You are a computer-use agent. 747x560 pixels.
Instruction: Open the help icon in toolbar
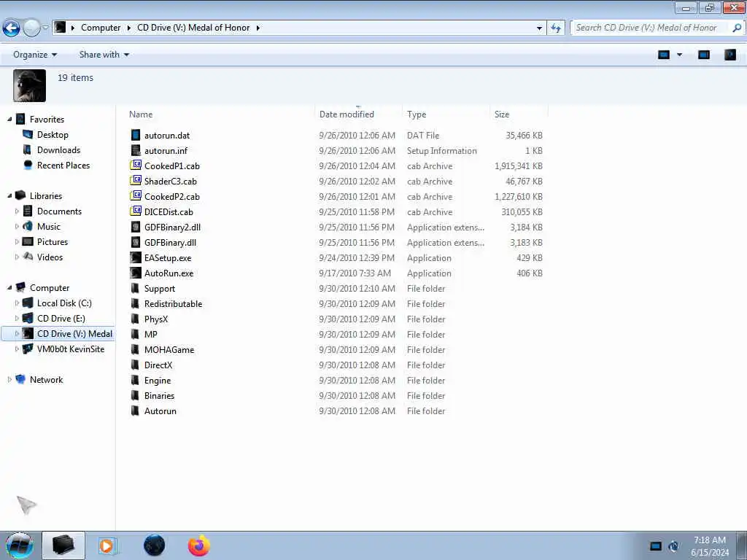[x=729, y=55]
